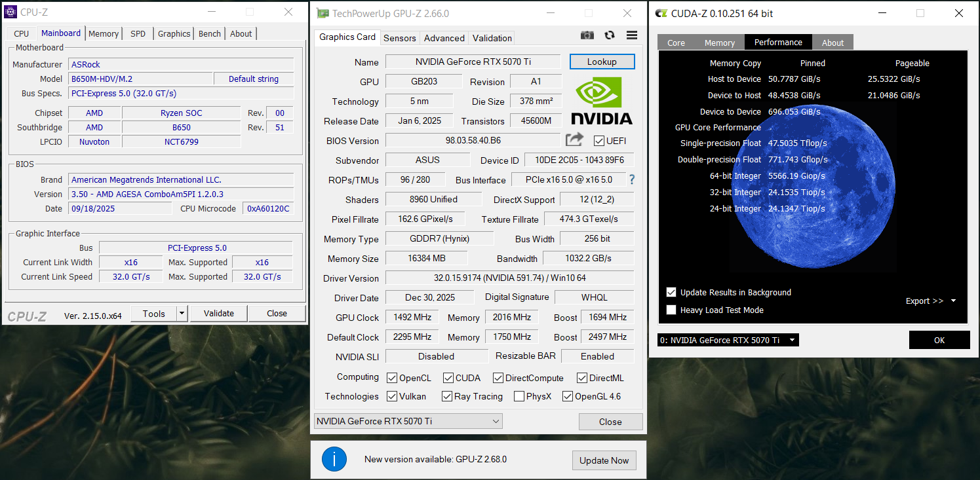Click the Driver Version field in GPU-Z

click(509, 278)
